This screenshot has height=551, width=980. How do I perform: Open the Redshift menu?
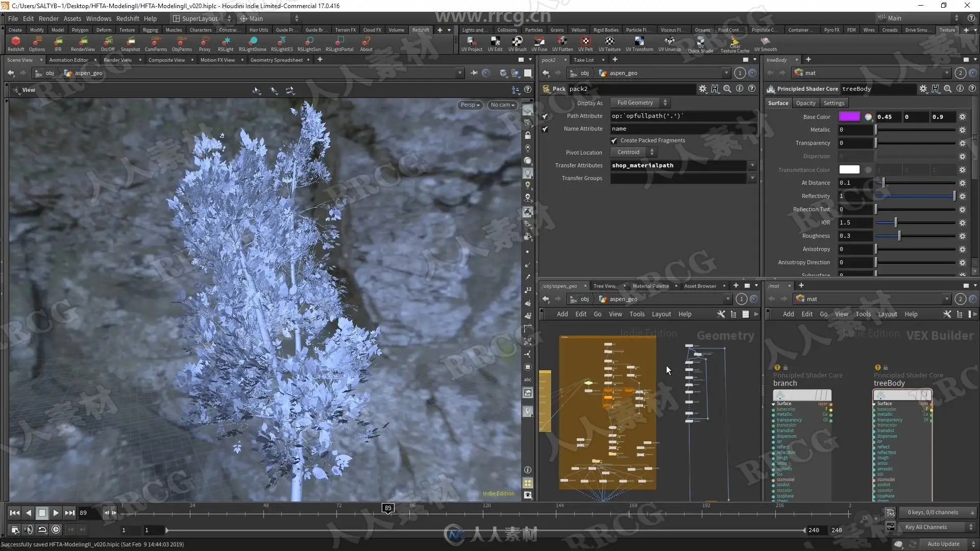tap(128, 18)
